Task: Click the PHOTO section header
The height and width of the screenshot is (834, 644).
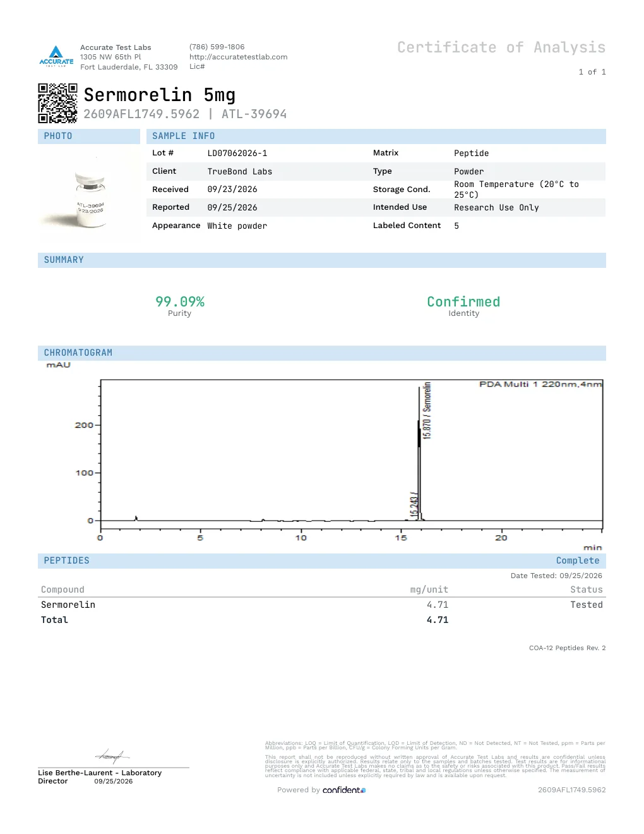Action: [x=89, y=136]
